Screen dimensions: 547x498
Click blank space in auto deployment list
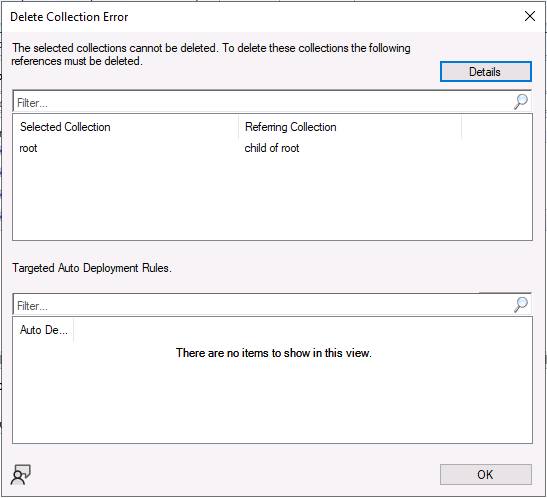[x=272, y=405]
